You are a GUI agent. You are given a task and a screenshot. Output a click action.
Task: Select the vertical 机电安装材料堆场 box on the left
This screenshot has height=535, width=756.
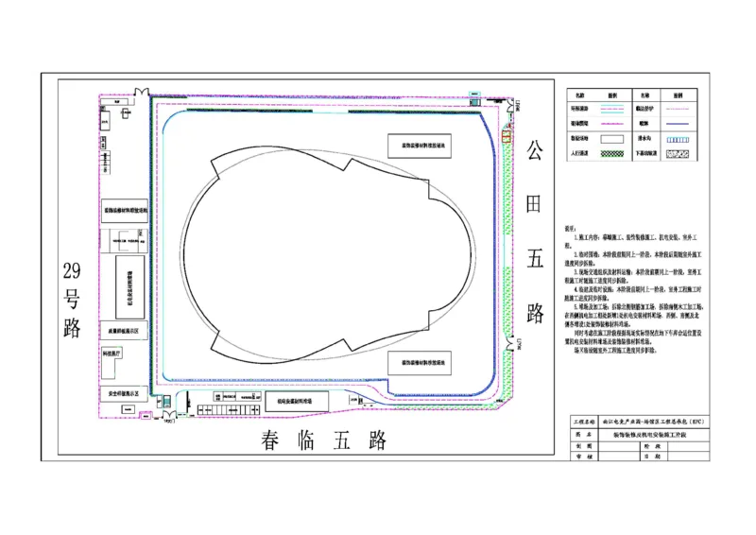click(x=129, y=286)
